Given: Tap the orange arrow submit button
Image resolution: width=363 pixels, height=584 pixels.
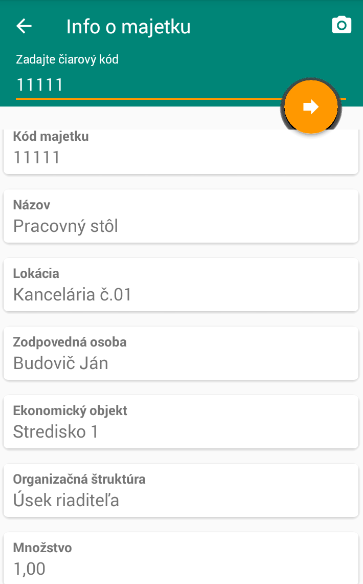Looking at the screenshot, I should coord(311,107).
